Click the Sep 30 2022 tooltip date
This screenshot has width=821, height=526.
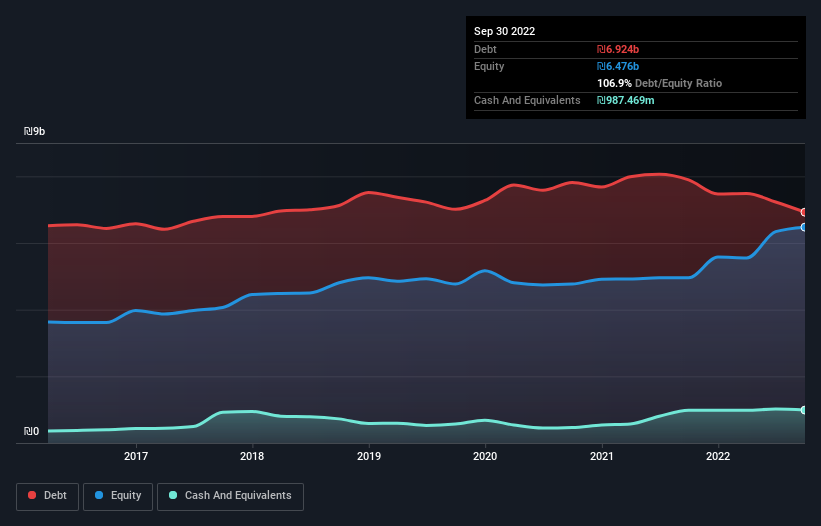[504, 31]
